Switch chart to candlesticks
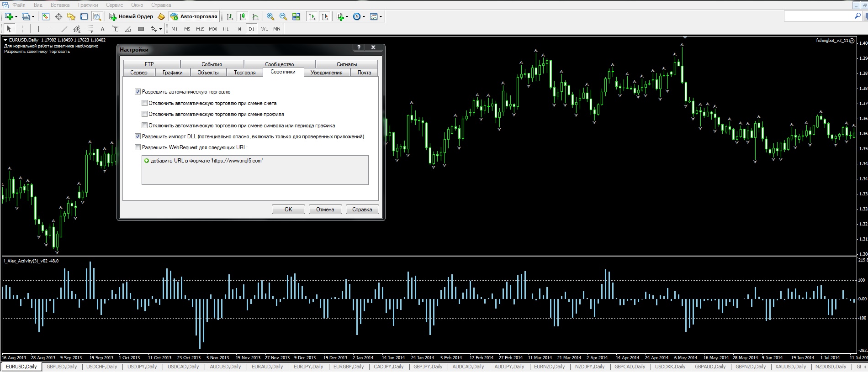868x372 pixels. coord(243,16)
